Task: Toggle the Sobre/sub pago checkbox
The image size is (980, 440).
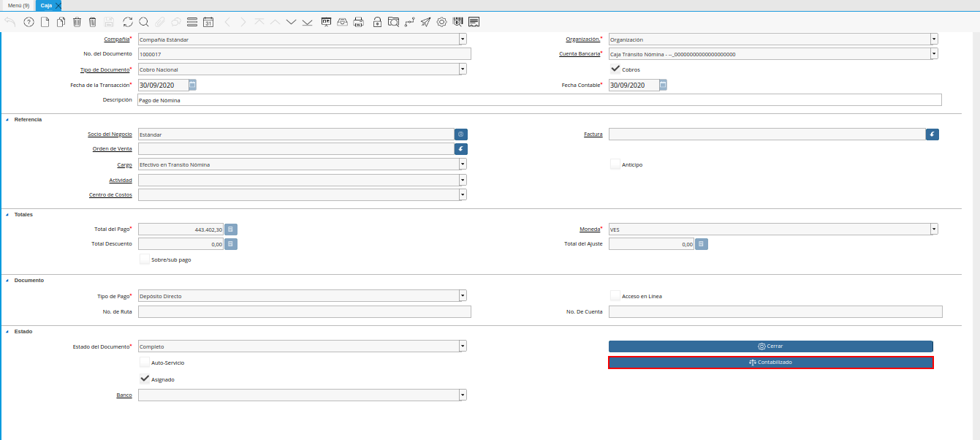Action: 145,259
